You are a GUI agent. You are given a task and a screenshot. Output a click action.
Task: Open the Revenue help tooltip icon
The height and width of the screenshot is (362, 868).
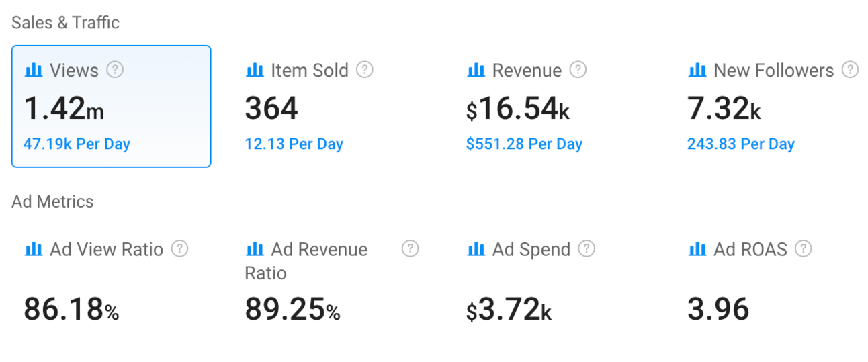(578, 70)
